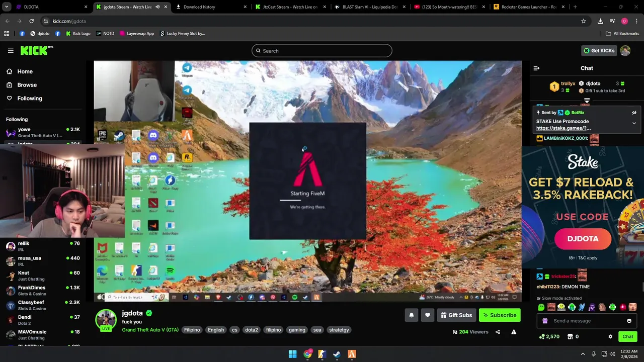Open Steam from the Windows taskbar
The height and width of the screenshot is (362, 644).
coord(337,354)
